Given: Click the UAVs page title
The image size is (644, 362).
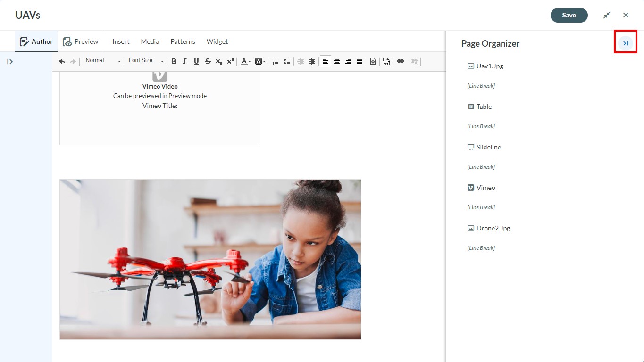Looking at the screenshot, I should click(28, 15).
